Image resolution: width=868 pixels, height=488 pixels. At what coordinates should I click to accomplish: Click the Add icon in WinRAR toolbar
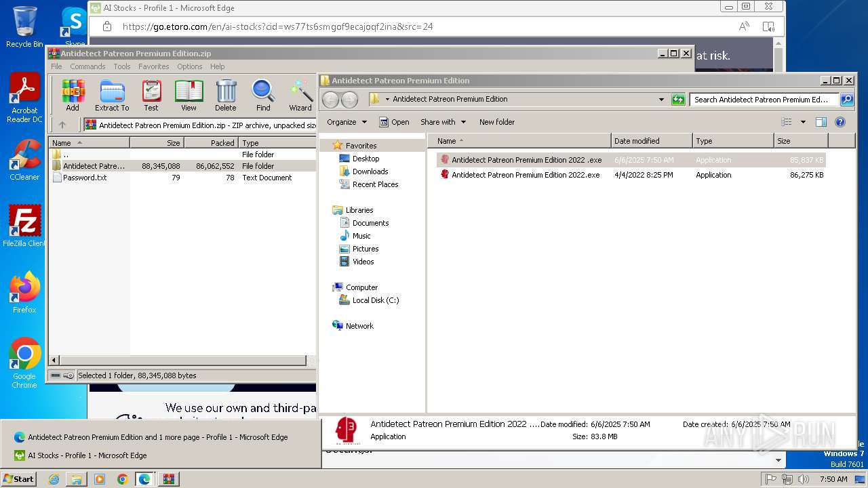(x=72, y=96)
